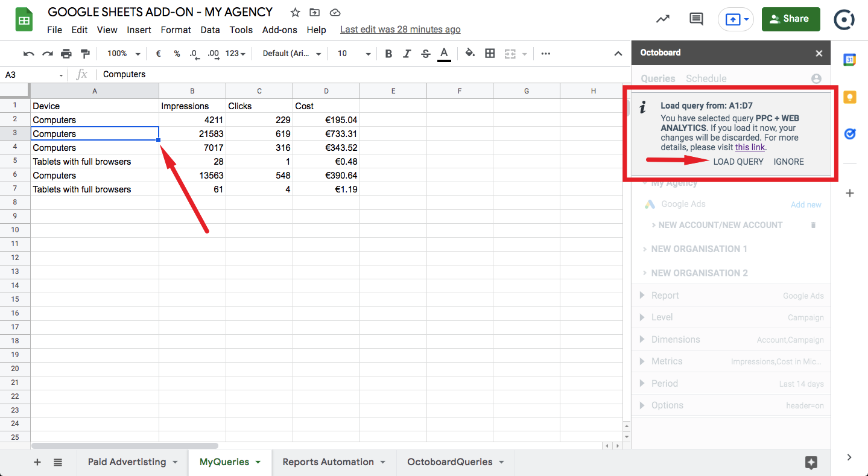Open the font size 10 dropdown
868x476 pixels.
click(353, 54)
